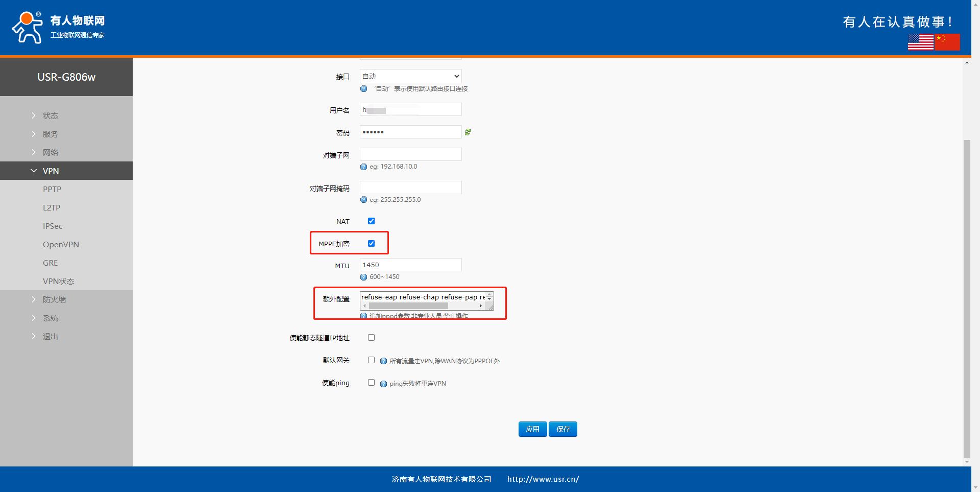Click horizontal scrollbar in 额外配置 textarea
The width and height of the screenshot is (980, 492).
point(408,306)
